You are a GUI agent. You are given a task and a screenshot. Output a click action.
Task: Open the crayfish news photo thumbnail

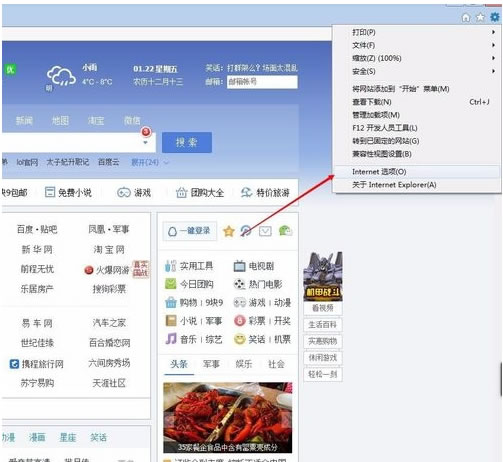click(x=228, y=417)
